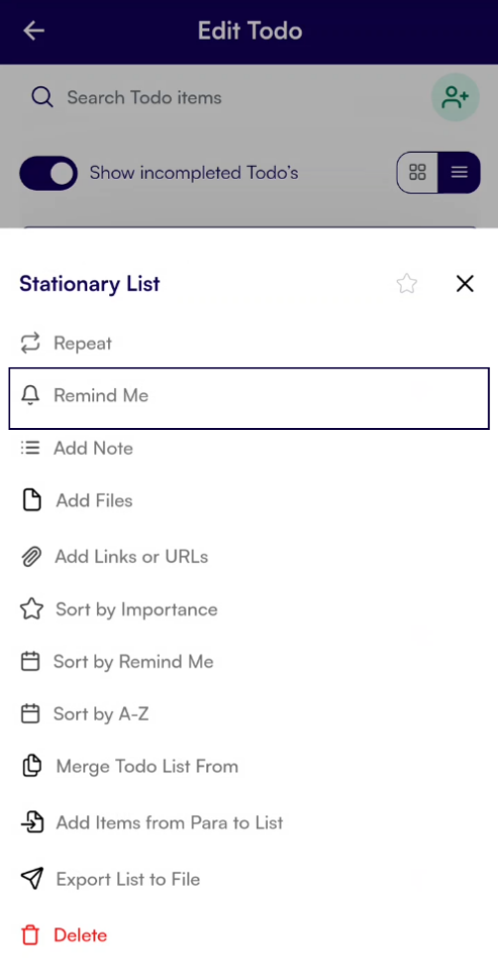
Task: Click the Merge Todo List icon
Action: [31, 766]
